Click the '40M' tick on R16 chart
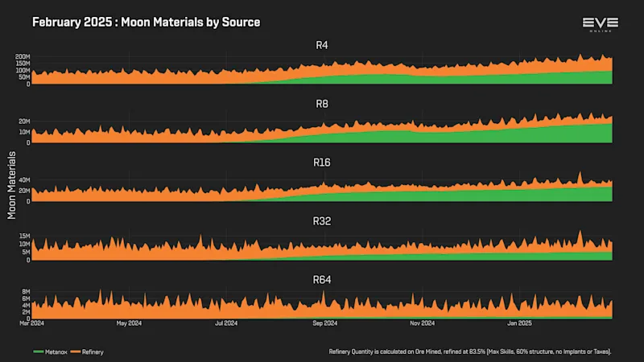The height and width of the screenshot is (362, 644). (x=24, y=180)
